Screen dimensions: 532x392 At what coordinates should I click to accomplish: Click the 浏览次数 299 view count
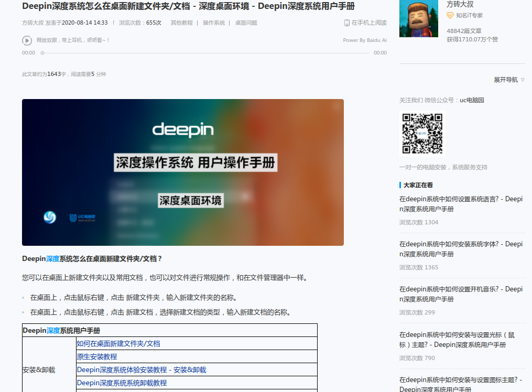coord(417,312)
